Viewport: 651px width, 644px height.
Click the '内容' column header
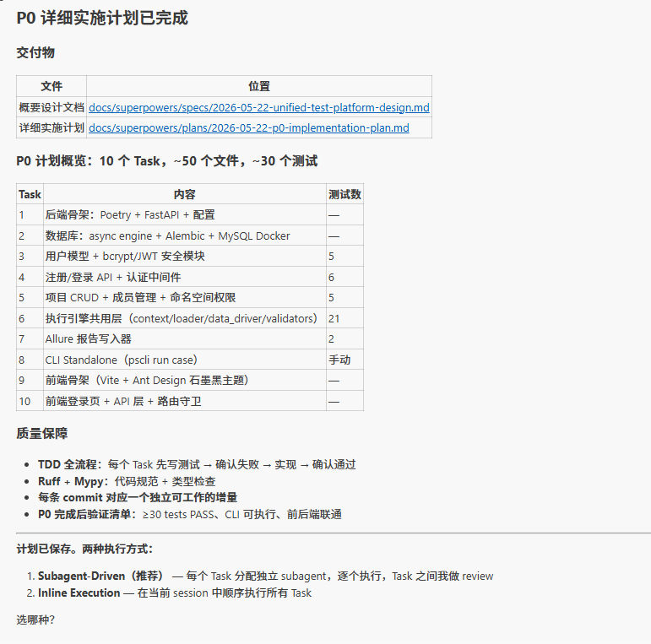[x=185, y=194]
